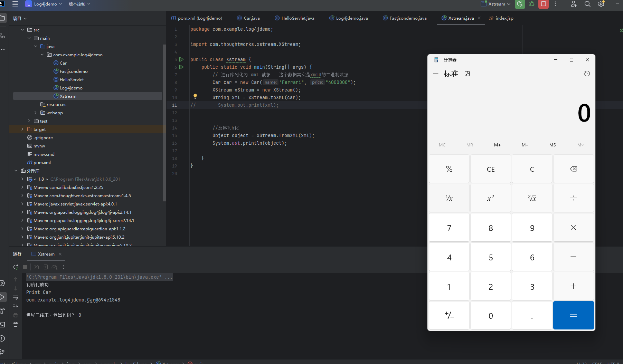Open the .gitignore file
Image resolution: width=623 pixels, height=364 pixels.
click(43, 137)
